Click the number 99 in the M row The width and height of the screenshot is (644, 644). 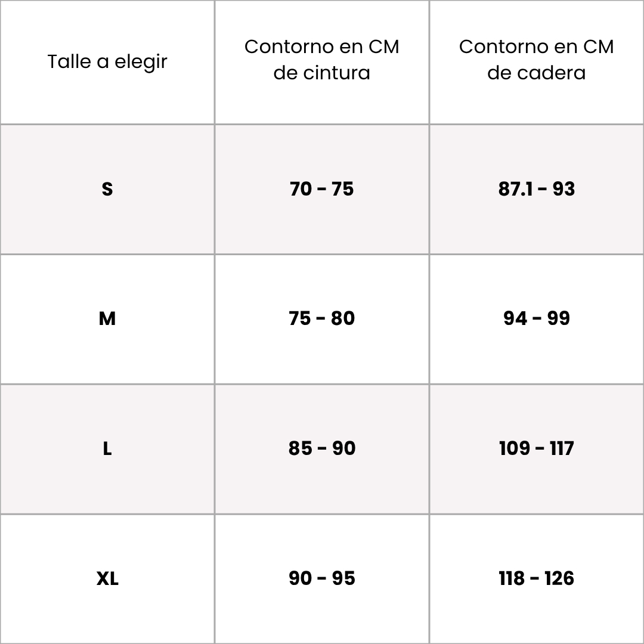[558, 318]
